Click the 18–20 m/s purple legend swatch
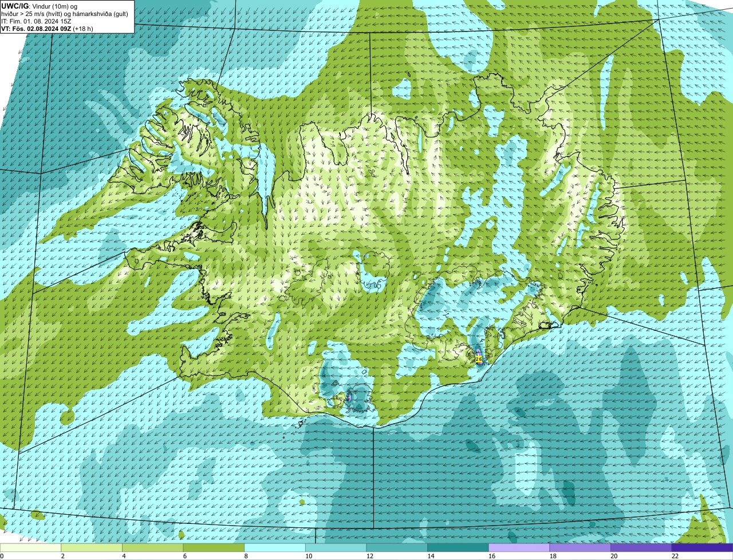This screenshot has width=733, height=560. pyautogui.click(x=580, y=547)
